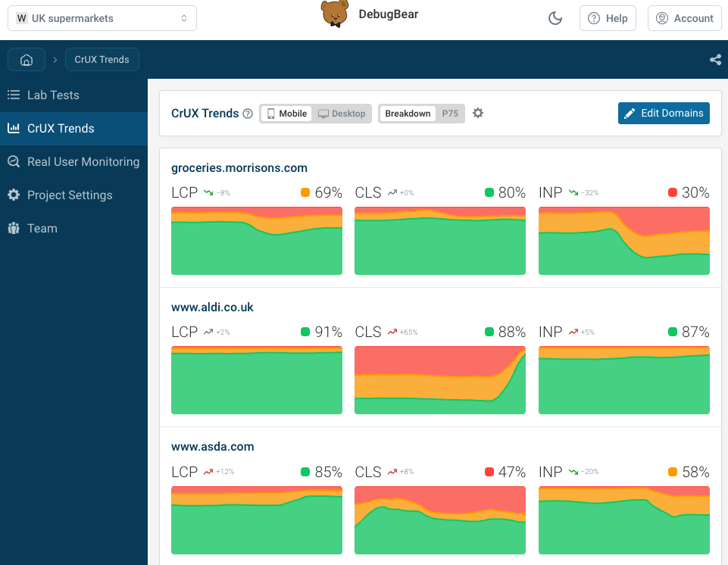The width and height of the screenshot is (728, 565).
Task: Open www.aldi.co.uk domain link
Action: point(212,307)
